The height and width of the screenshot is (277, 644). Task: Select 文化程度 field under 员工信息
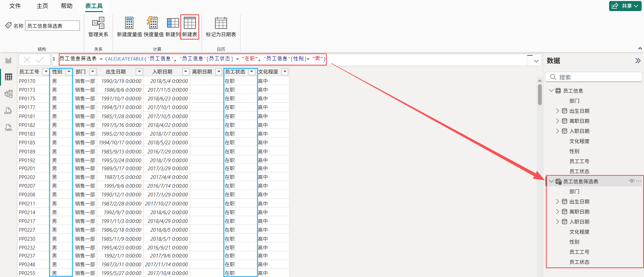tap(579, 141)
